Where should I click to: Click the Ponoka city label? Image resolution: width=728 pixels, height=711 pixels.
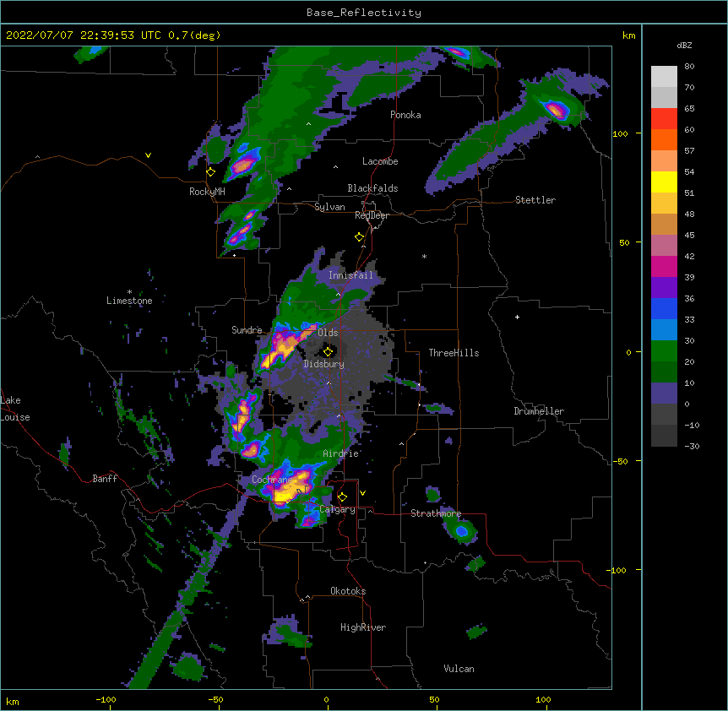(x=405, y=115)
